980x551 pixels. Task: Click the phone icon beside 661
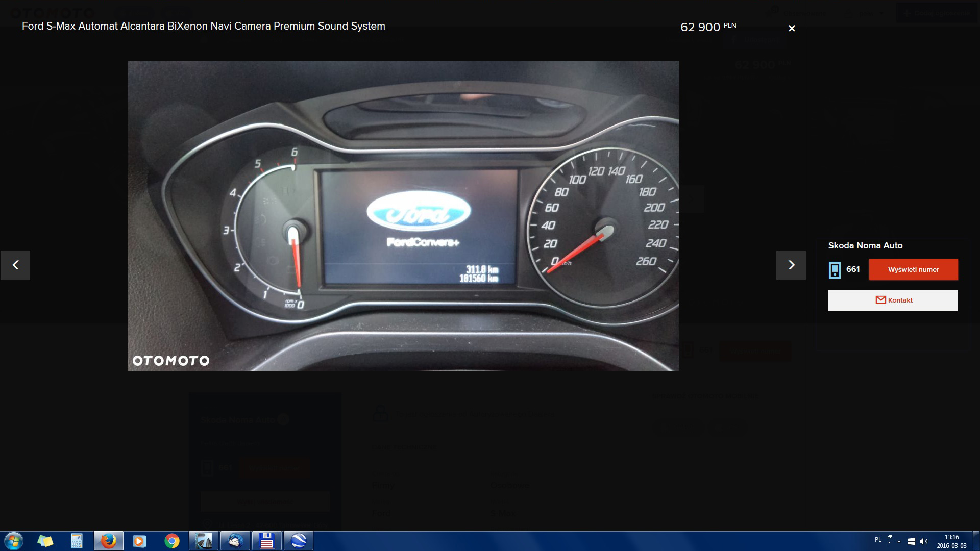coord(835,270)
